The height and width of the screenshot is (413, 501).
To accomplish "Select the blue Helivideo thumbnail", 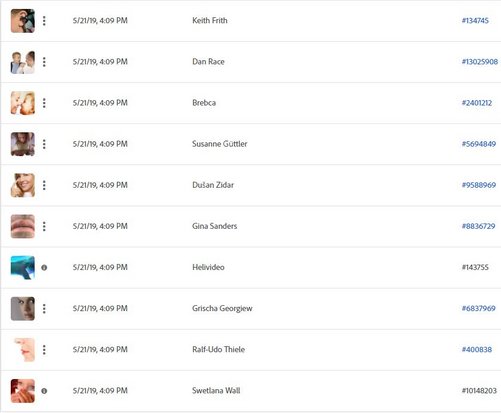I will tap(23, 267).
